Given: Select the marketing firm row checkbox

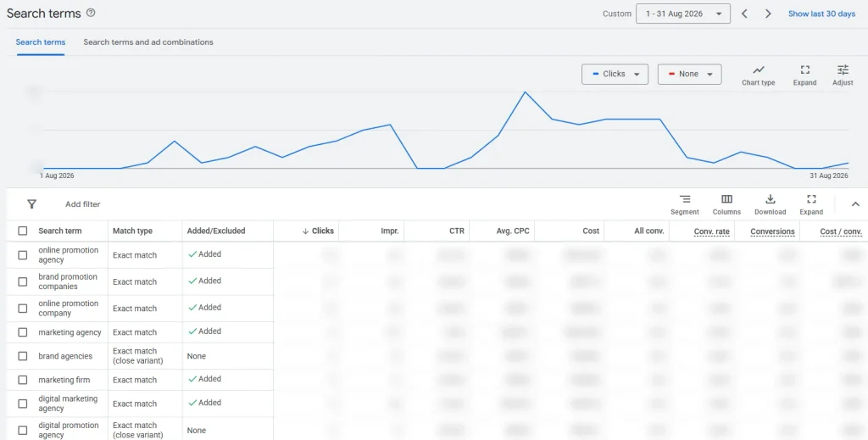Looking at the screenshot, I should coord(23,380).
